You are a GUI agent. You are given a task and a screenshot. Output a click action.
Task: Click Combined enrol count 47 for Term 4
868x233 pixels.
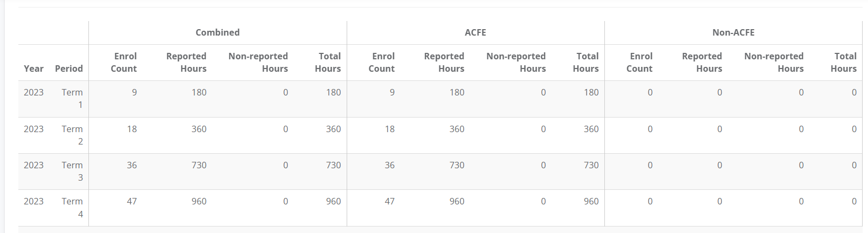(x=132, y=201)
